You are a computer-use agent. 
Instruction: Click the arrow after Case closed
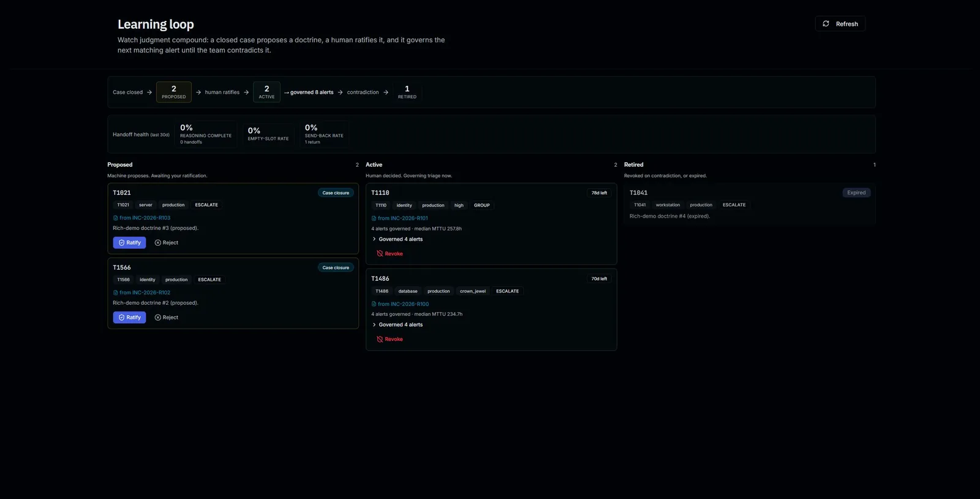pos(149,93)
